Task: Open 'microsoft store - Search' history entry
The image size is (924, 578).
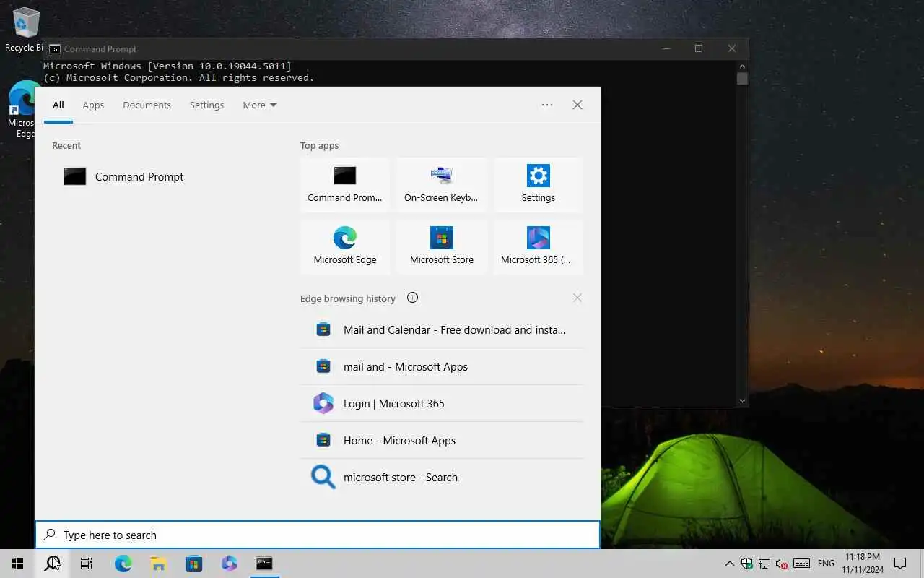Action: 441,477
